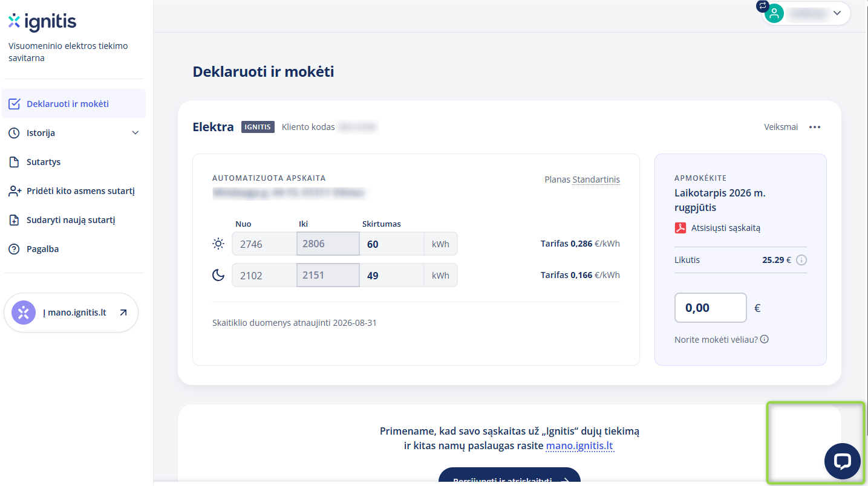Click the Likutis amount 25.29 €

point(777,261)
